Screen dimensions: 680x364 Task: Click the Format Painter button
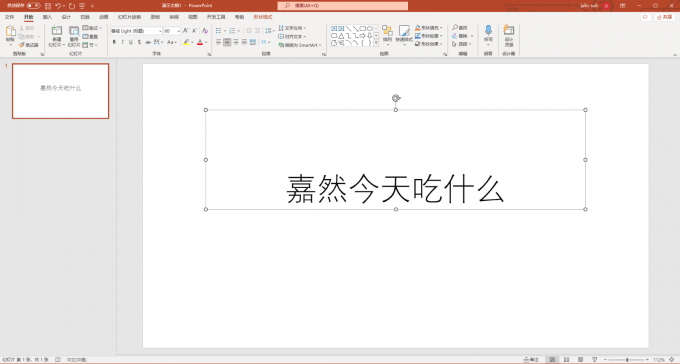click(x=29, y=45)
